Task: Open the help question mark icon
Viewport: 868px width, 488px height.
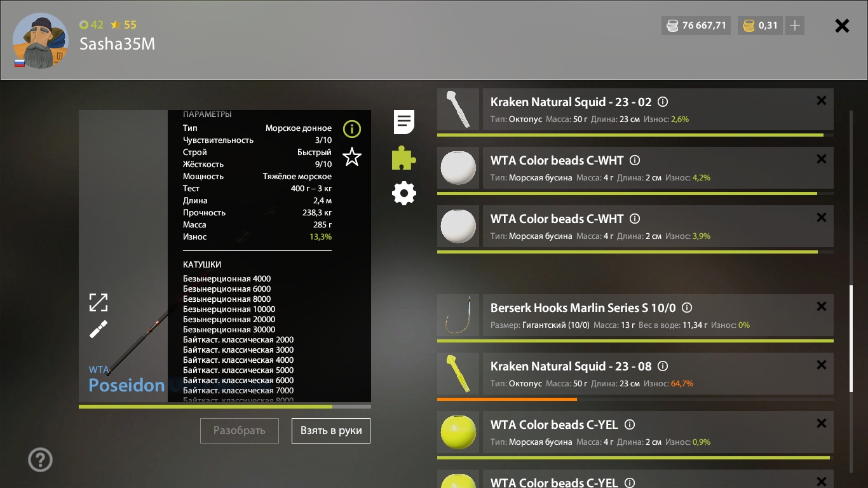Action: point(40,460)
